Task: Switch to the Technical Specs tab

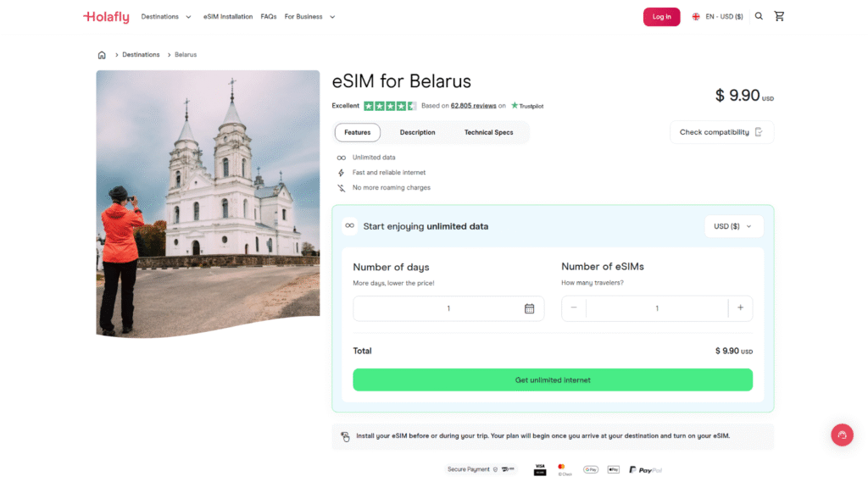Action: tap(488, 132)
